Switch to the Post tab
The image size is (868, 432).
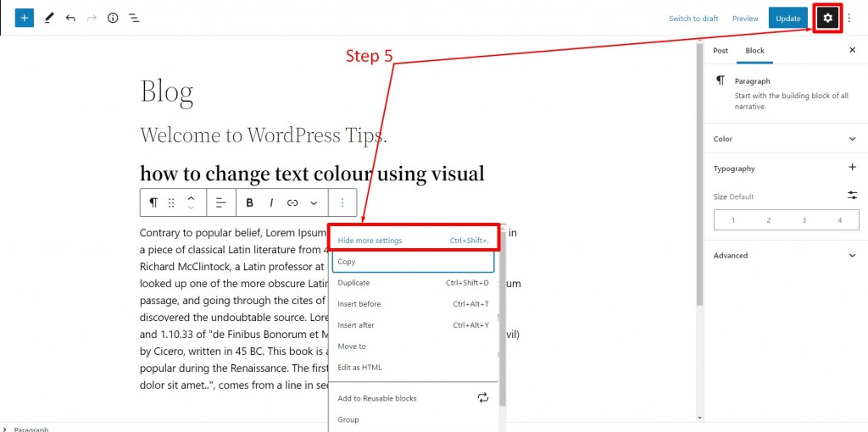pos(721,50)
